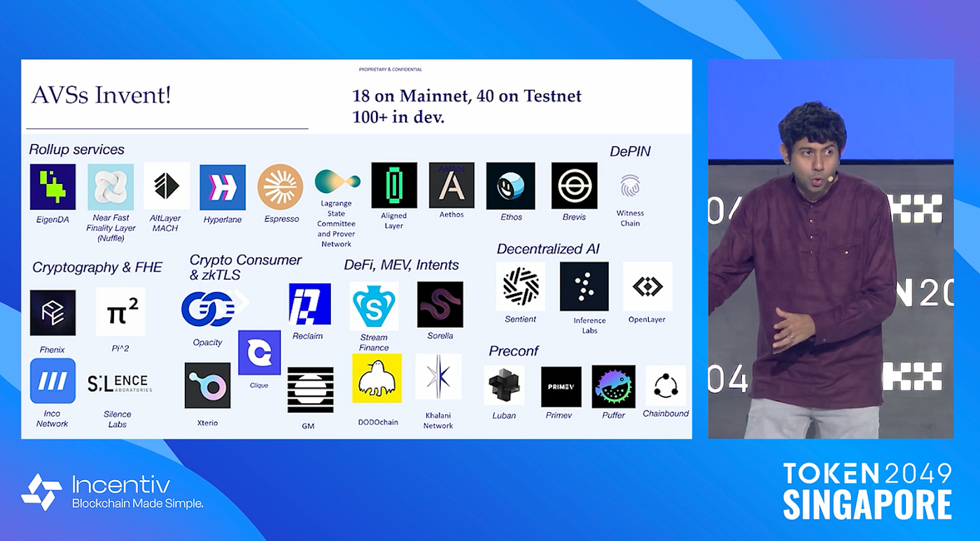The height and width of the screenshot is (541, 980).
Task: Click the Fhenix logo
Action: (x=52, y=313)
